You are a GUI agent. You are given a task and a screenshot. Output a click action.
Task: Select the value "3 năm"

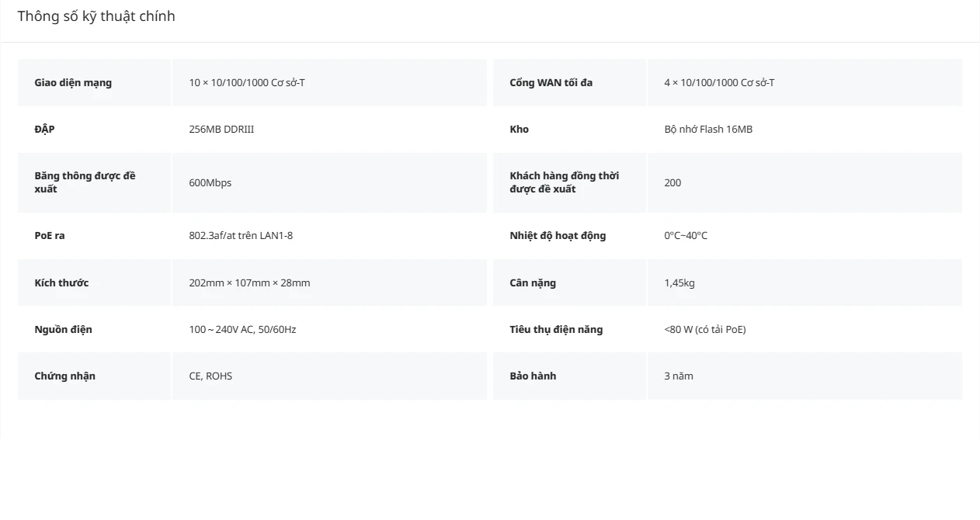(679, 376)
